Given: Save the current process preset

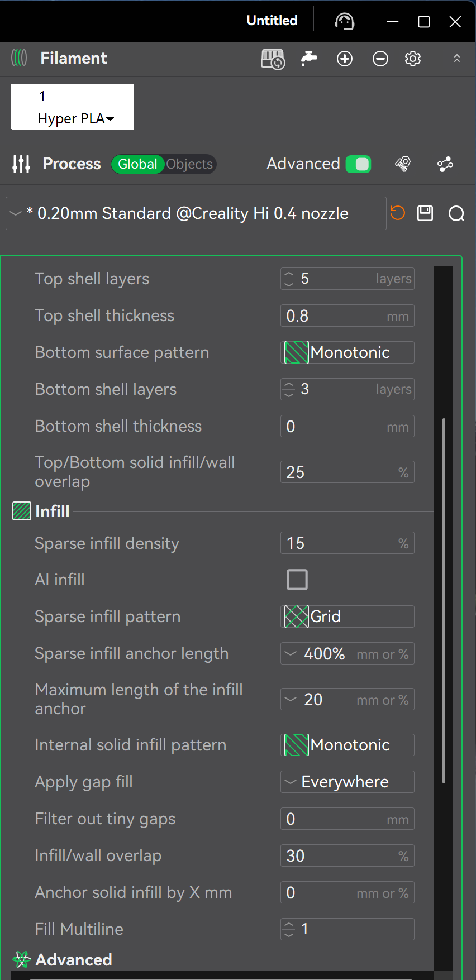Looking at the screenshot, I should click(x=425, y=213).
